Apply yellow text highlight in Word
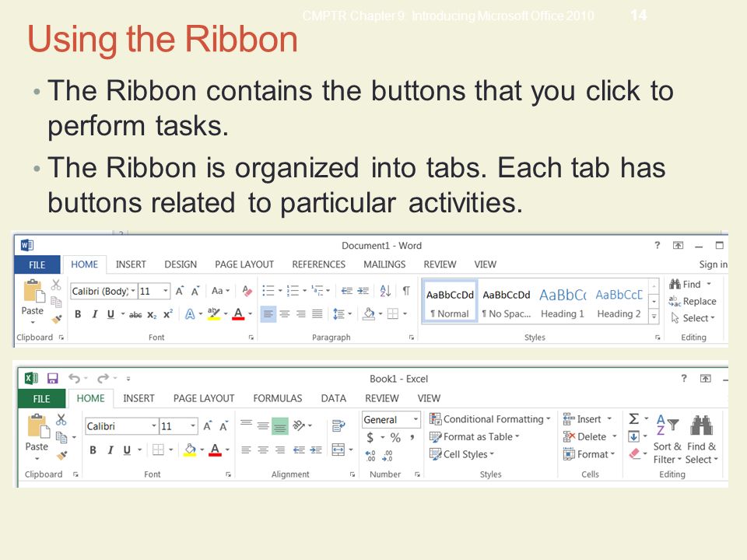The image size is (747, 560). (x=213, y=314)
